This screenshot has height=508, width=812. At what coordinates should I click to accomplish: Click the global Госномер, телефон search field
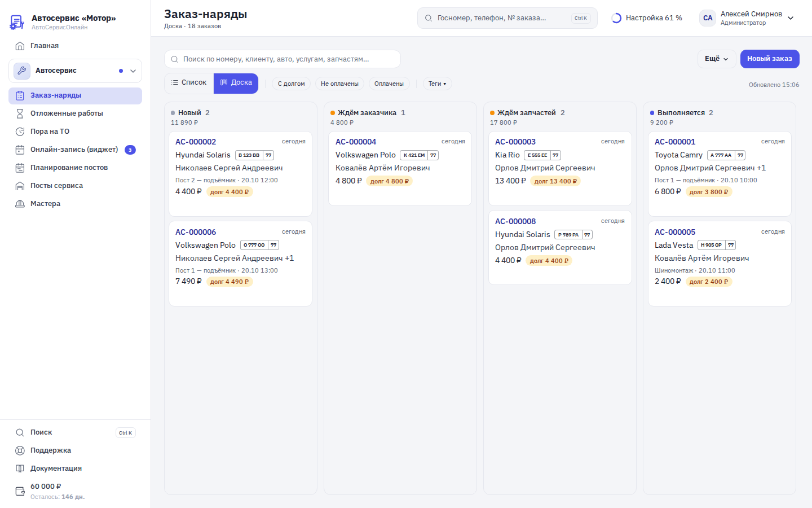tap(507, 18)
